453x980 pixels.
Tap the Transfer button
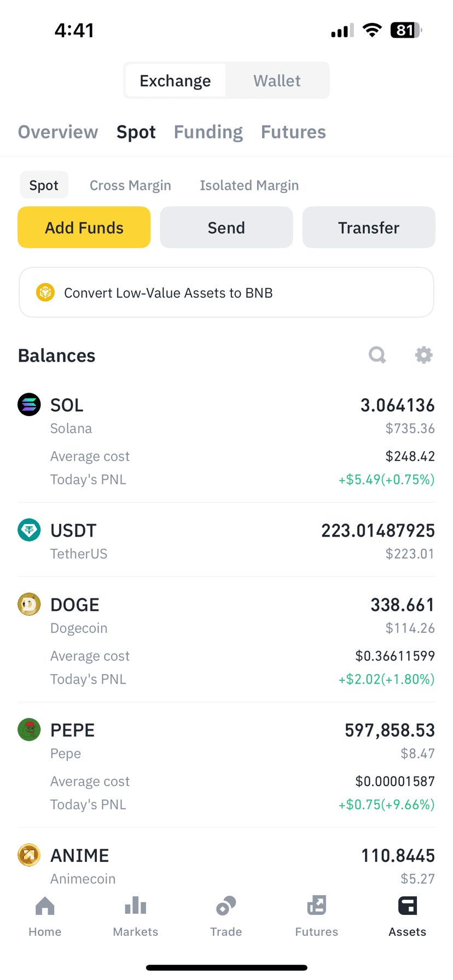click(x=369, y=227)
